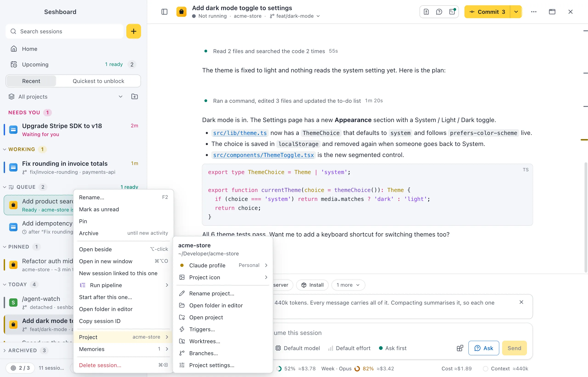Dismiss the 440k tokens compacting notice
The image size is (588, 377).
[x=521, y=302]
